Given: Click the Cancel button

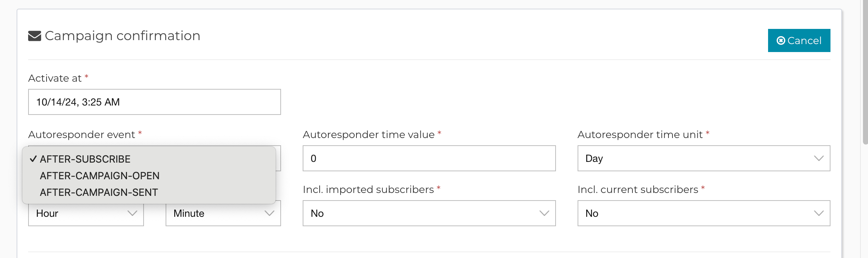Looking at the screenshot, I should (x=799, y=40).
